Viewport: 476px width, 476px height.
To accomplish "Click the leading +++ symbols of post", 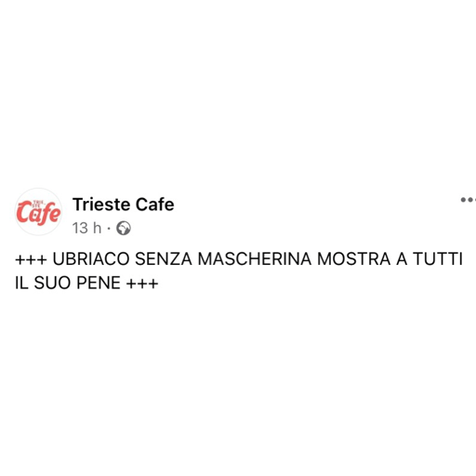I will tap(31, 259).
